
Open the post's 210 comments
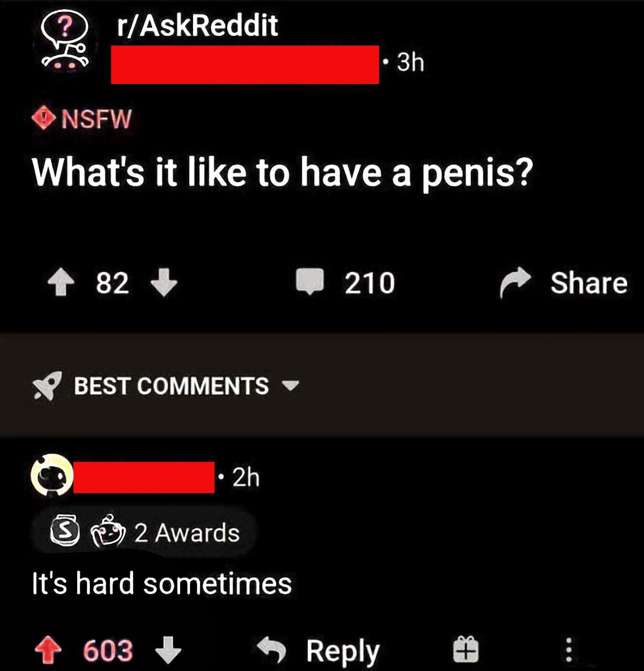click(345, 283)
